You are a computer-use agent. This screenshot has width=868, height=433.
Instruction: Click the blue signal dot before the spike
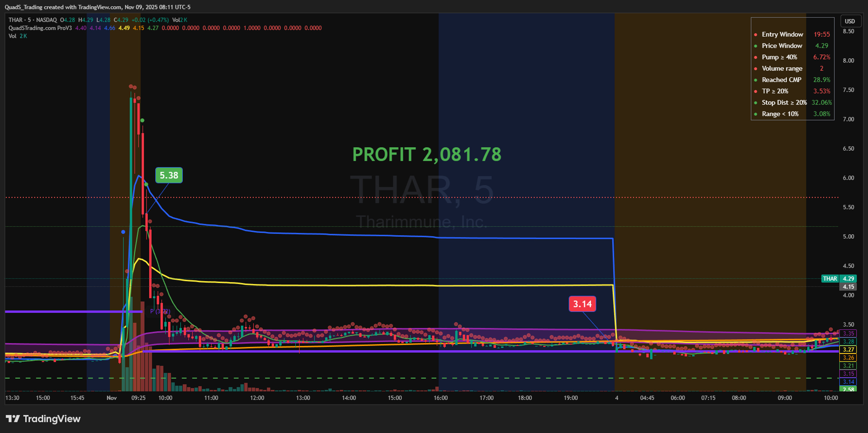pyautogui.click(x=123, y=232)
